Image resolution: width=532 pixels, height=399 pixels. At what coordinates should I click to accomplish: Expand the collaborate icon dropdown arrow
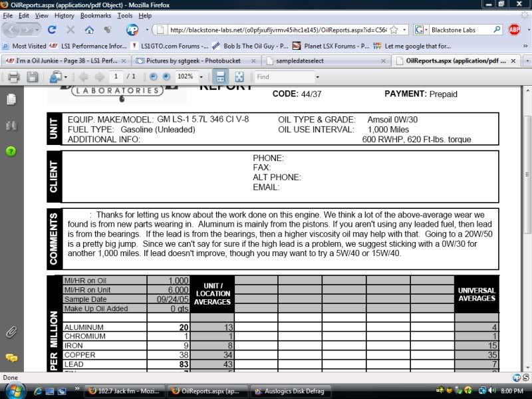coord(65,77)
